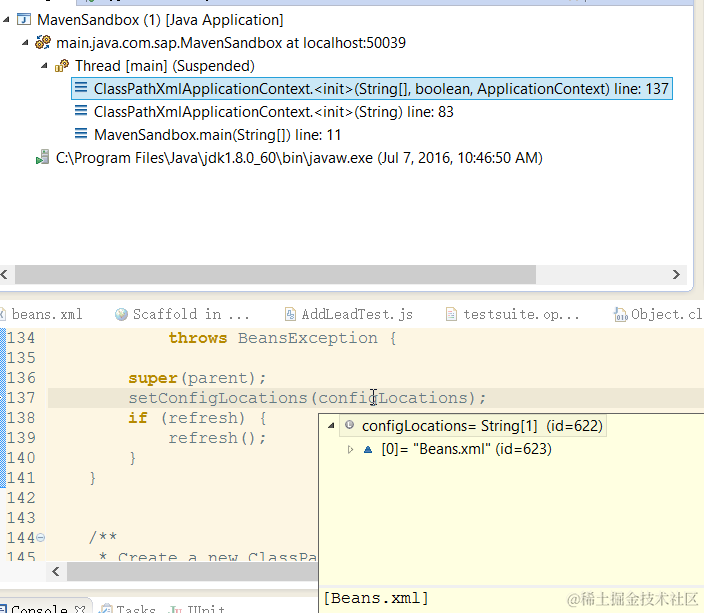Screen dimensions: 704x613
Task: Select main.java.com.sap.MavenSandbox at localhost:50039
Action: tap(231, 43)
